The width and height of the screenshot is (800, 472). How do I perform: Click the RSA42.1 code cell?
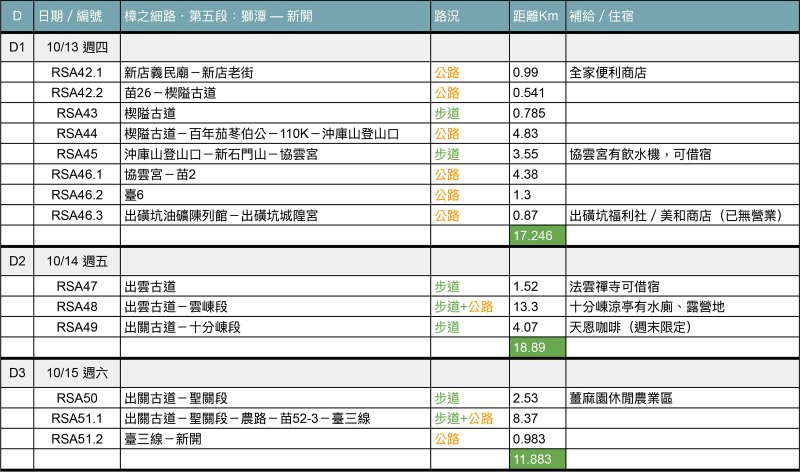[x=76, y=73]
